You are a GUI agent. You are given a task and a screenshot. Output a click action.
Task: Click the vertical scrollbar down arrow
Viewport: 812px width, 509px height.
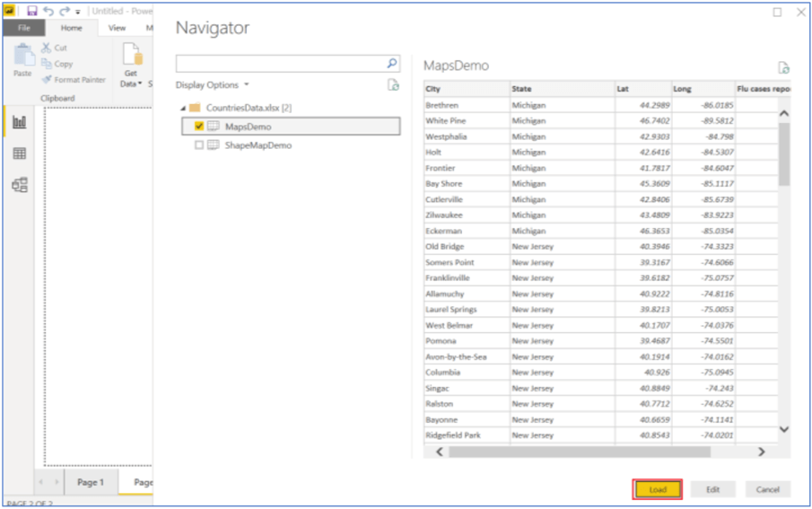coord(784,429)
